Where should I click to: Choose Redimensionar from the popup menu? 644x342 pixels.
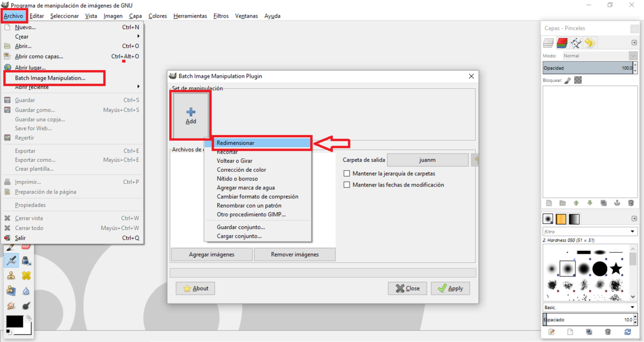pyautogui.click(x=262, y=143)
